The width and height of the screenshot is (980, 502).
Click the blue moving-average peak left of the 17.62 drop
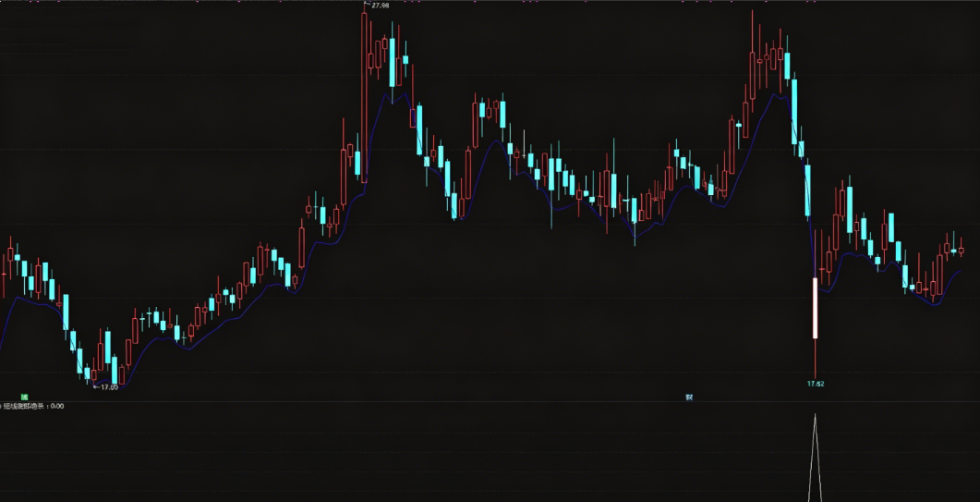pyautogui.click(x=776, y=94)
